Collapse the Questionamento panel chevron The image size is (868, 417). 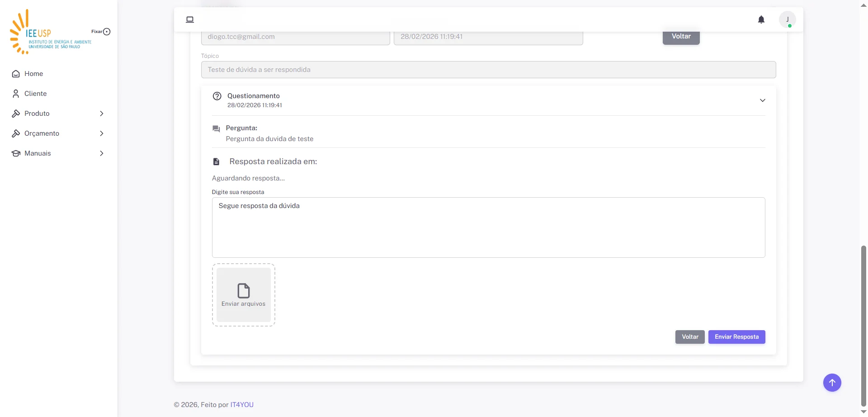(763, 100)
